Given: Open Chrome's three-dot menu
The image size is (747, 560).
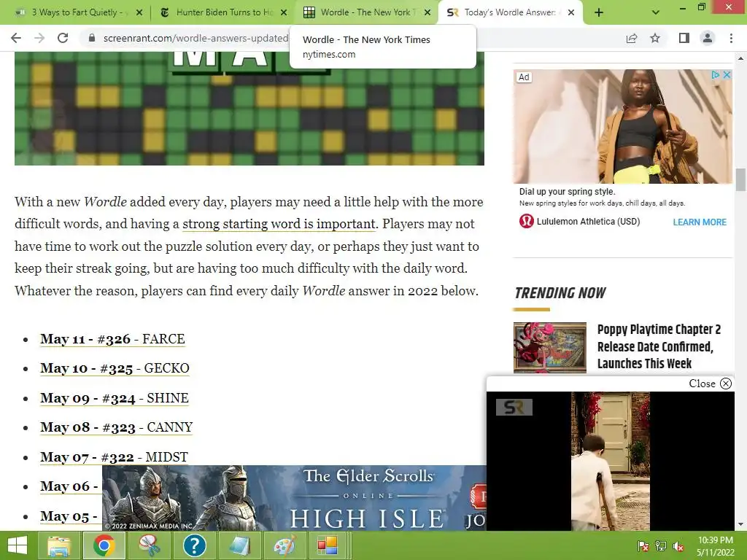Looking at the screenshot, I should [x=731, y=38].
